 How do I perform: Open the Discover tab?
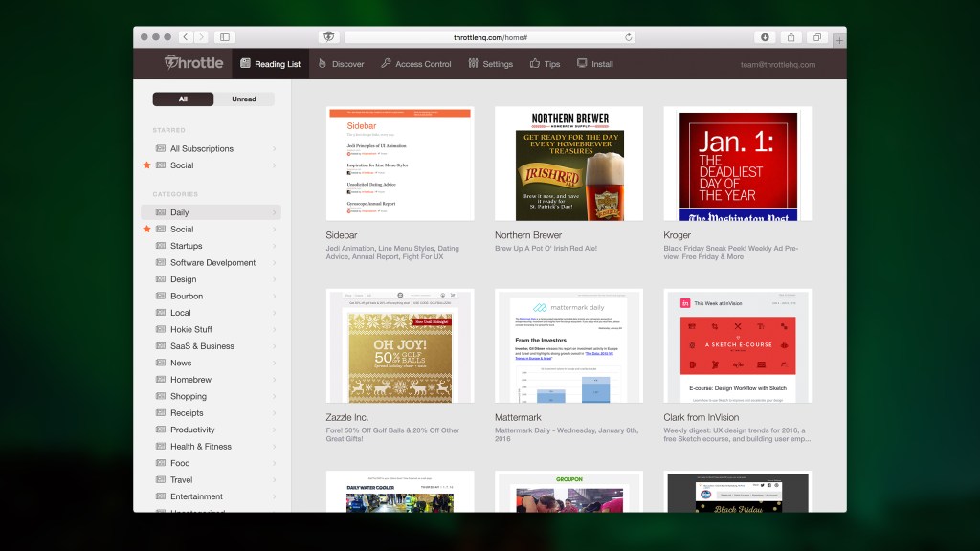[x=342, y=64]
